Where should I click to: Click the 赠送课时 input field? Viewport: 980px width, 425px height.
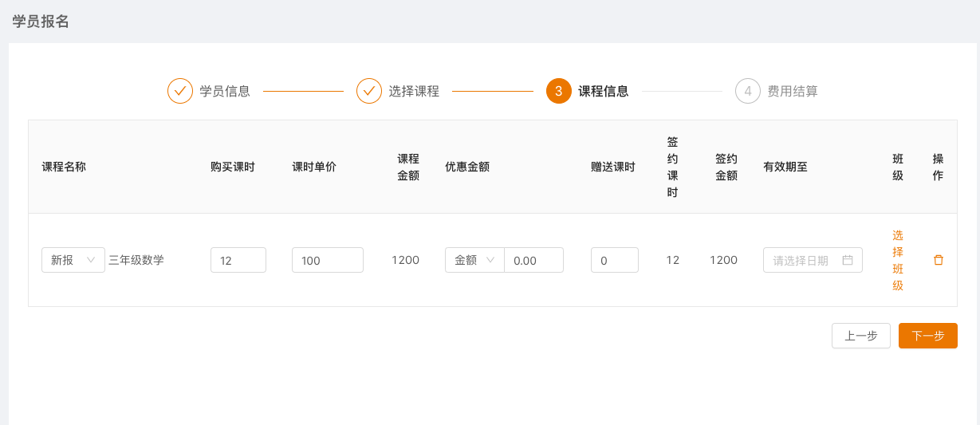point(615,260)
